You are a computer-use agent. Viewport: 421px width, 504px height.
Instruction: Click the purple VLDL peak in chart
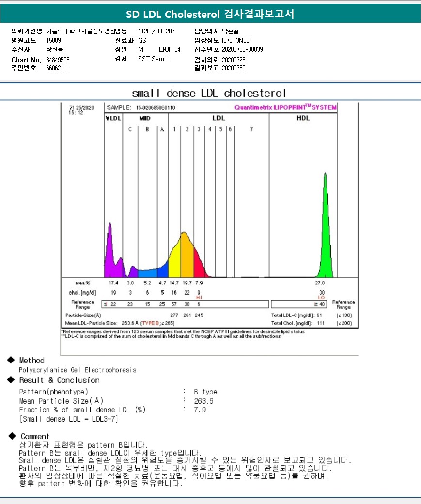click(x=109, y=252)
